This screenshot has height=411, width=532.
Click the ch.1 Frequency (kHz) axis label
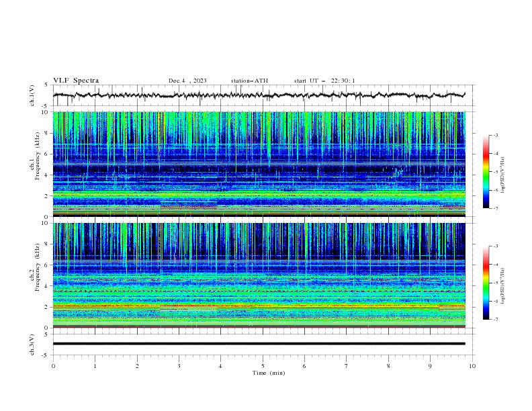point(34,156)
